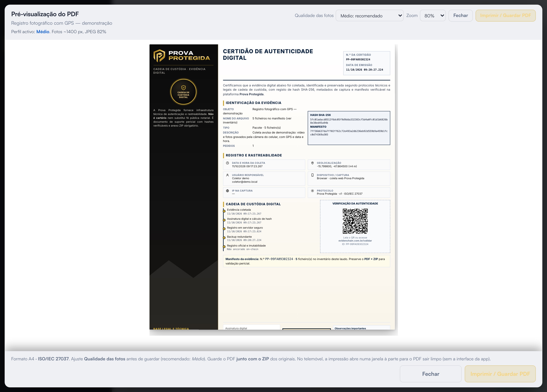This screenshot has height=392, width=547.
Task: Open the Qualidade das fotos dropdown
Action: click(369, 16)
